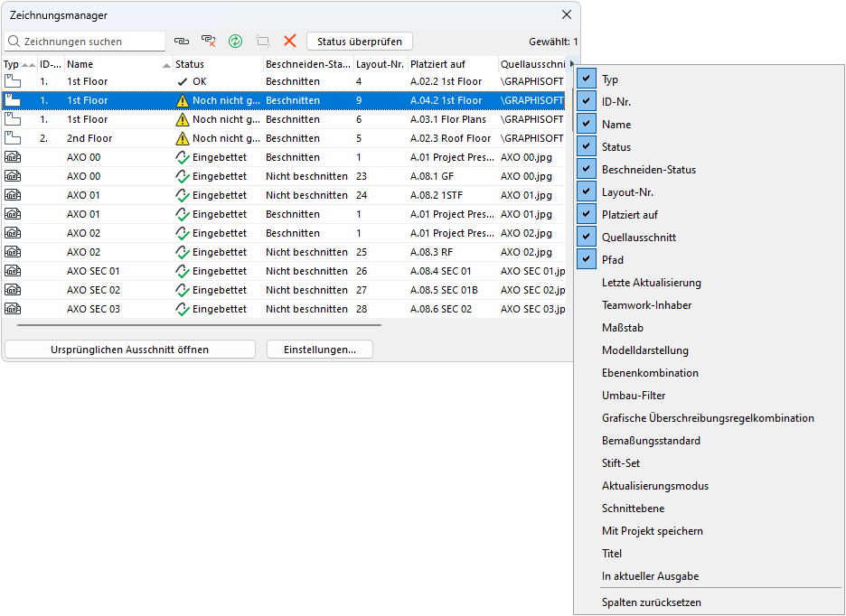Uncheck the Platziert auf checkbox
The height and width of the screenshot is (616, 846).
[x=586, y=215]
